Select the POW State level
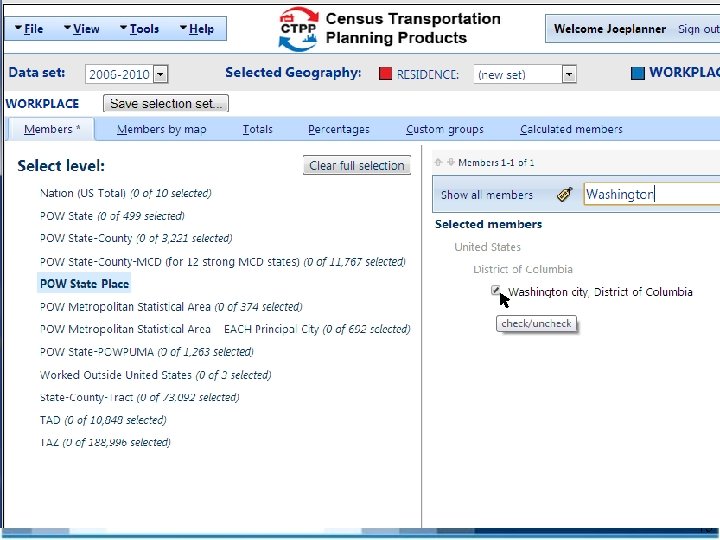The height and width of the screenshot is (540, 720). [112, 216]
